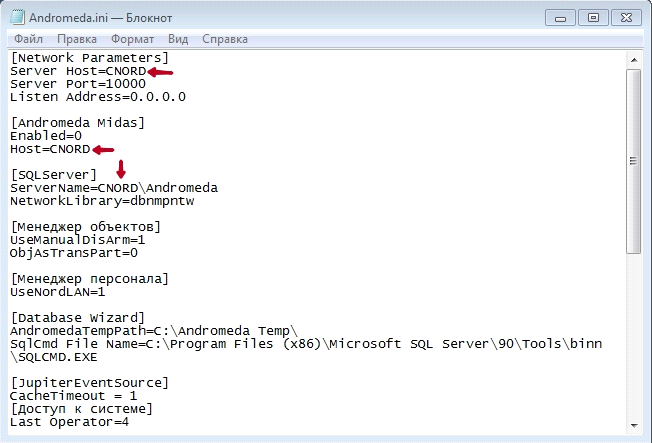652x443 pixels.
Task: Open the Формат menu
Action: click(x=133, y=39)
